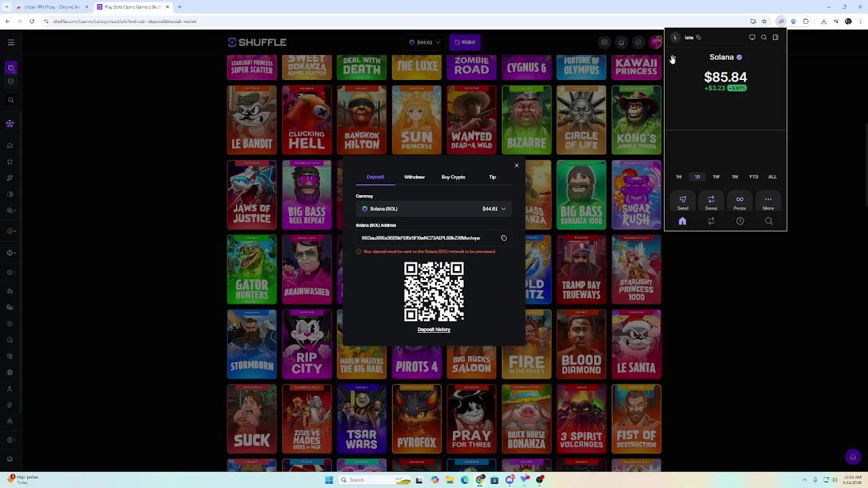This screenshot has width=868, height=488.
Task: Open the Sugar Rush game thumbnail
Action: pyautogui.click(x=636, y=195)
